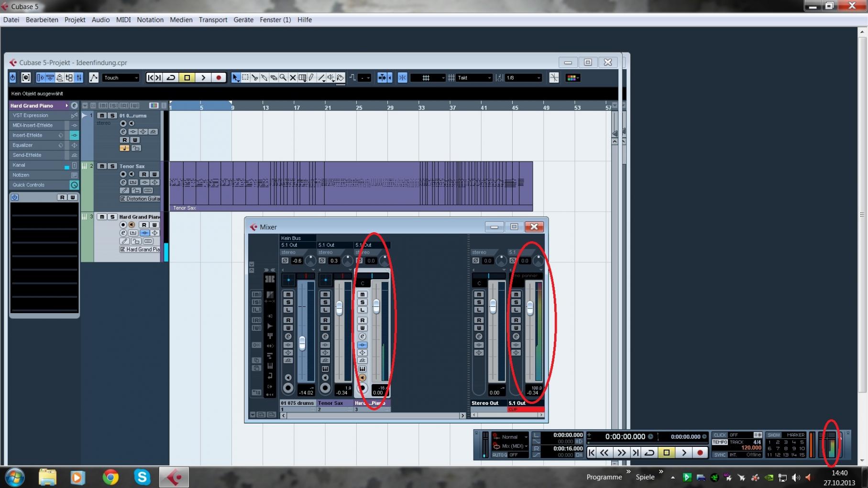Click the Tenor Sax mixer volume fader
This screenshot has width=868, height=488.
pyautogui.click(x=339, y=308)
